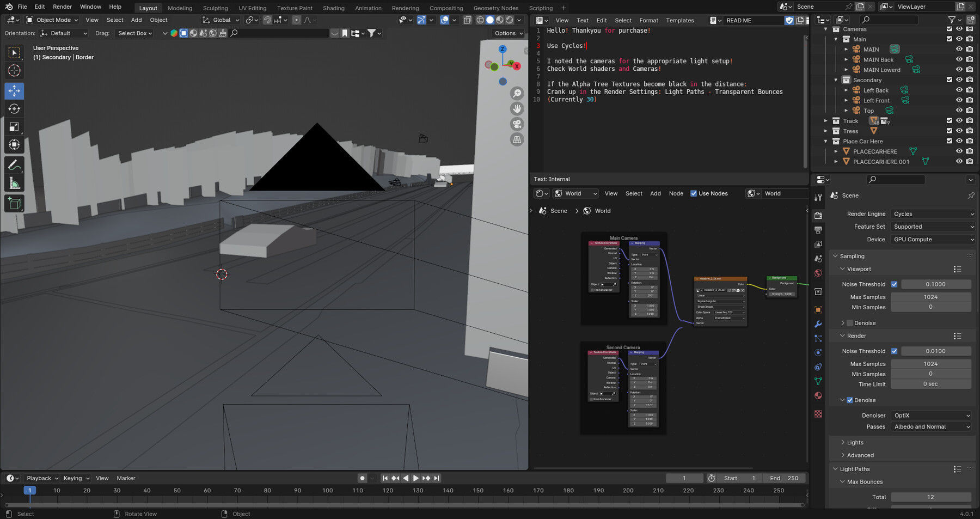The image size is (980, 519).
Task: Adjust the Render Time Limit field
Action: coord(931,384)
